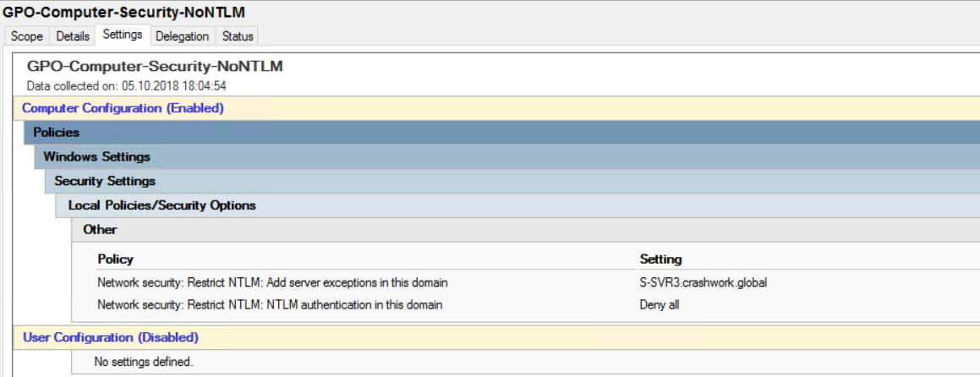The height and width of the screenshot is (377, 980).
Task: Expand the User Configuration (Disabled) section
Action: (111, 337)
